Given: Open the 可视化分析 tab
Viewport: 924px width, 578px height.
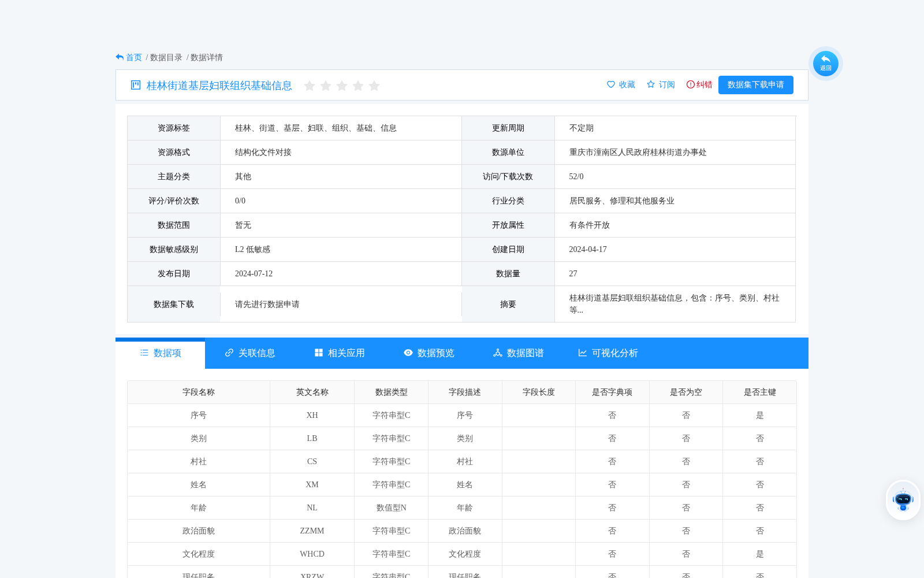Looking at the screenshot, I should pyautogui.click(x=608, y=353).
